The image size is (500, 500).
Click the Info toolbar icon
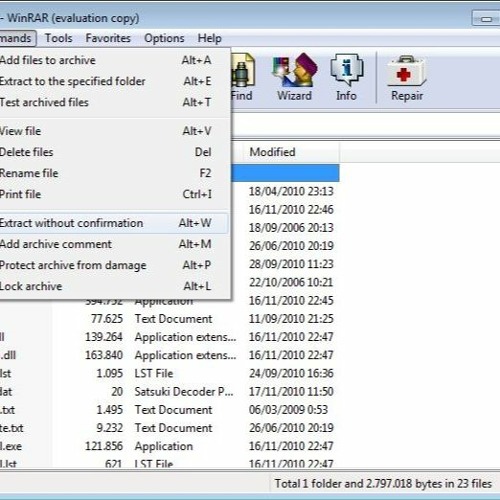[x=347, y=77]
